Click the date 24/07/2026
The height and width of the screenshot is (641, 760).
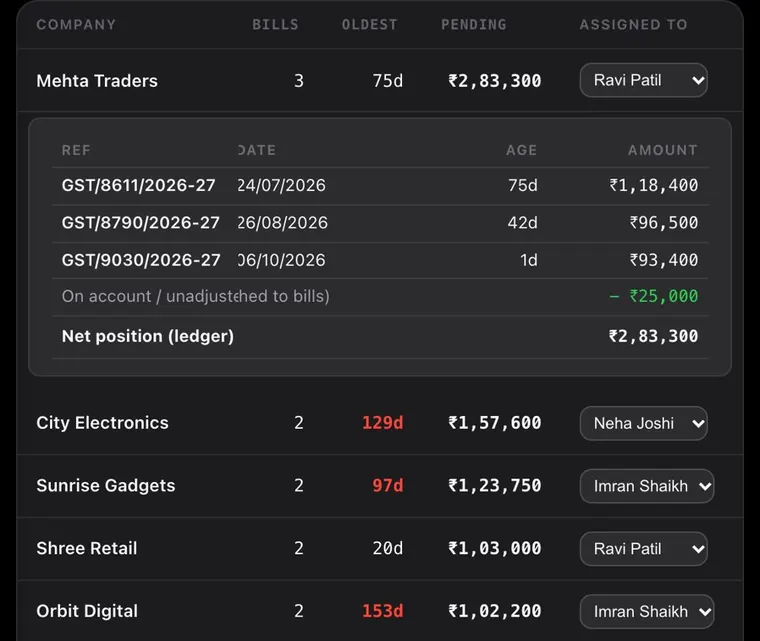tap(282, 185)
